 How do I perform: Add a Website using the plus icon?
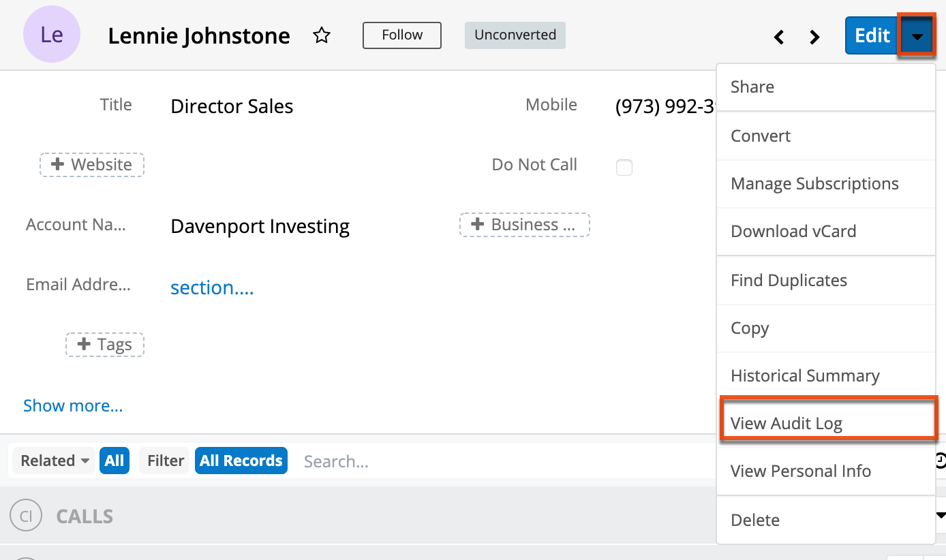[x=91, y=164]
